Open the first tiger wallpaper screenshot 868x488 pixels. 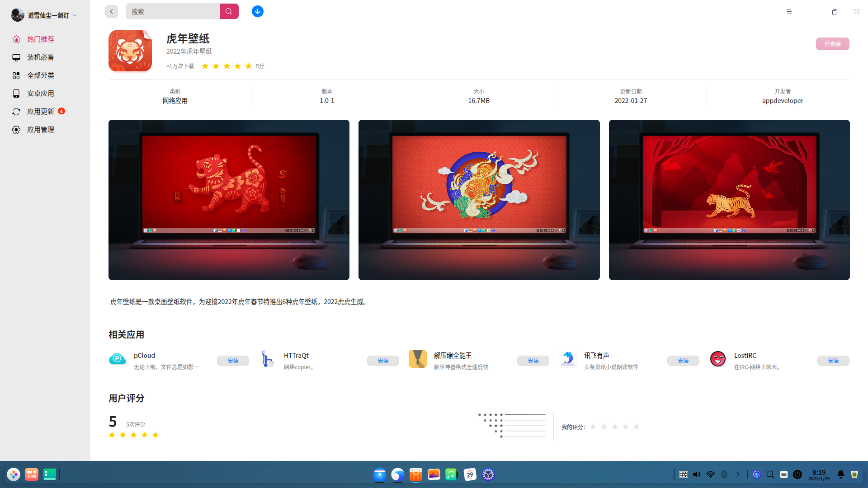click(x=228, y=199)
